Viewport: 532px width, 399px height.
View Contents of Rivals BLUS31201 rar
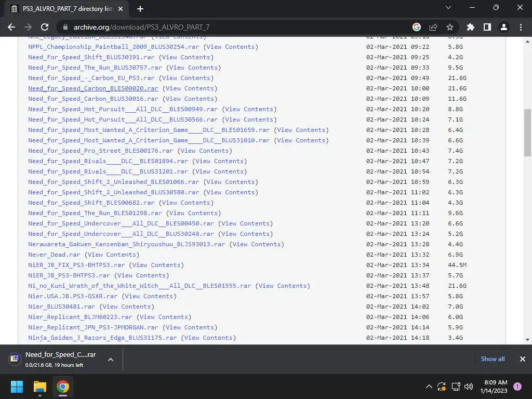pos(220,171)
